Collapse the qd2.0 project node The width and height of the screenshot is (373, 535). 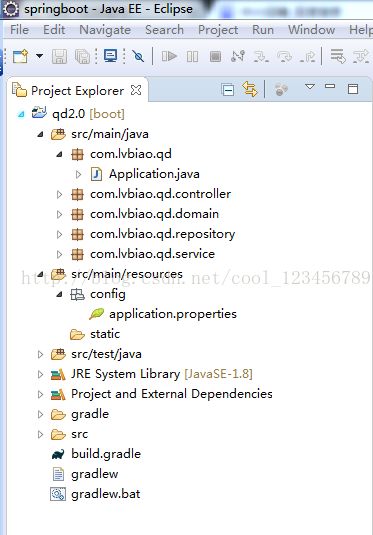pos(21,114)
